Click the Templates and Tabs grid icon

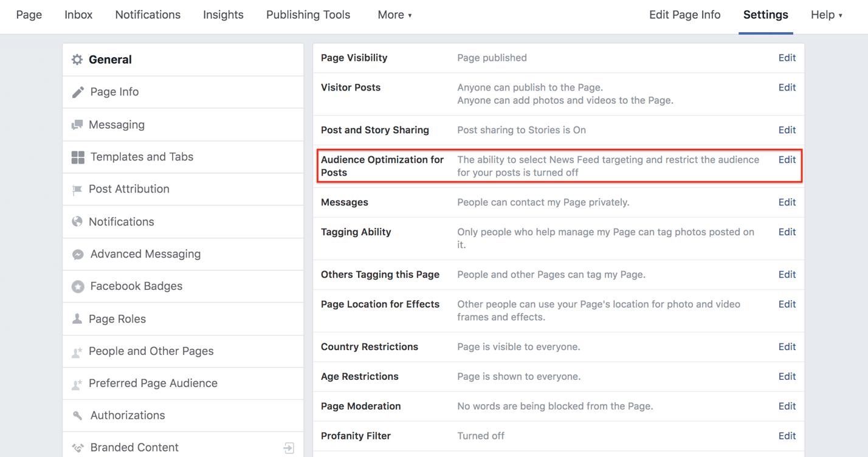[78, 157]
